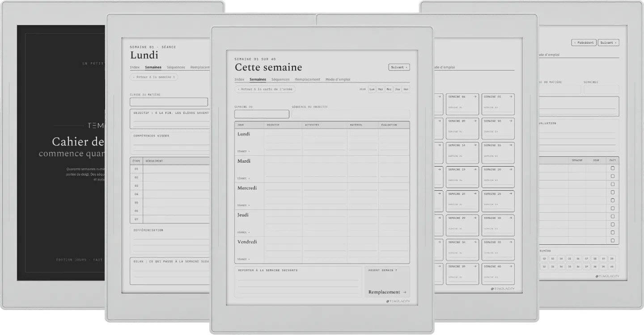Open Séquences tab on the Lundi page

pos(176,67)
